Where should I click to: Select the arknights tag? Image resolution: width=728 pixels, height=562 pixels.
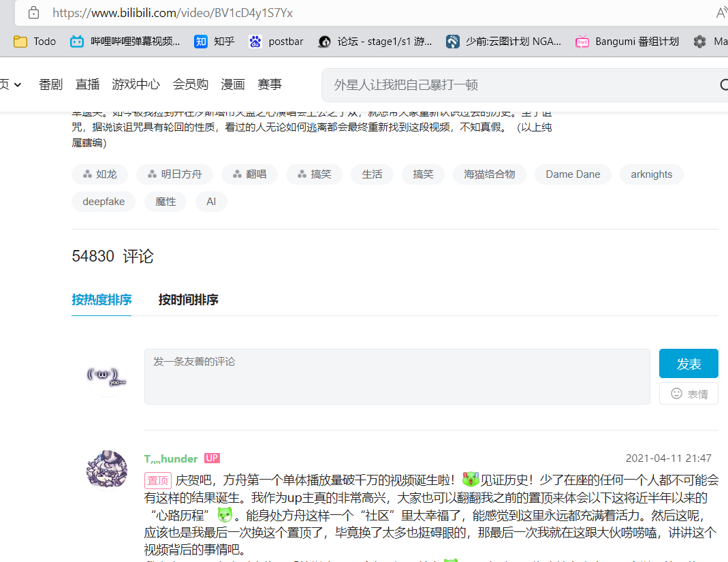pos(652,174)
